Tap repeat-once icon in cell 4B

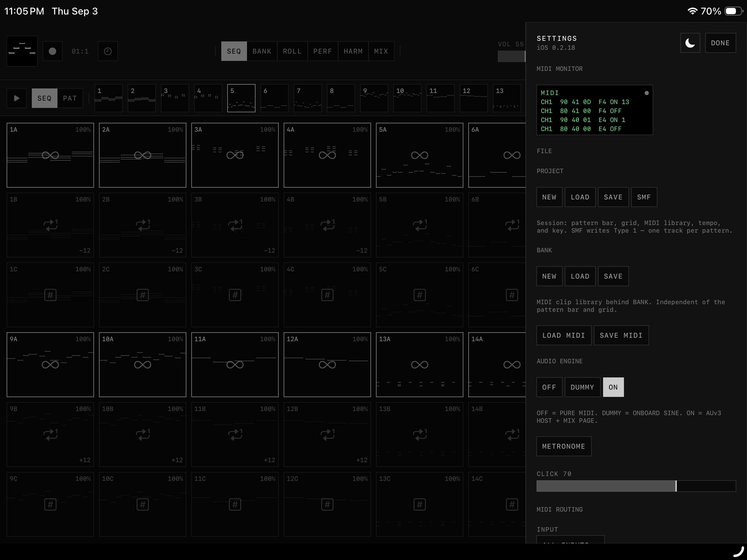click(x=328, y=225)
